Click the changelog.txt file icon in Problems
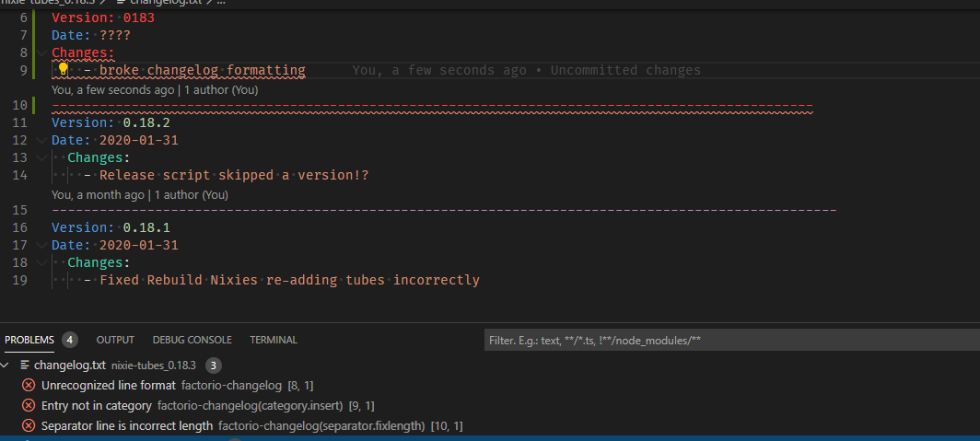This screenshot has height=441, width=980. point(25,365)
